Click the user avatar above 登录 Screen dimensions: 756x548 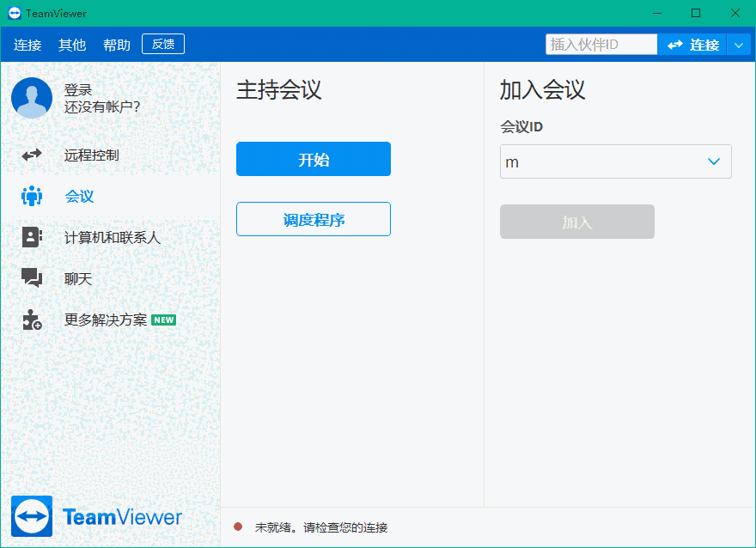pyautogui.click(x=32, y=98)
